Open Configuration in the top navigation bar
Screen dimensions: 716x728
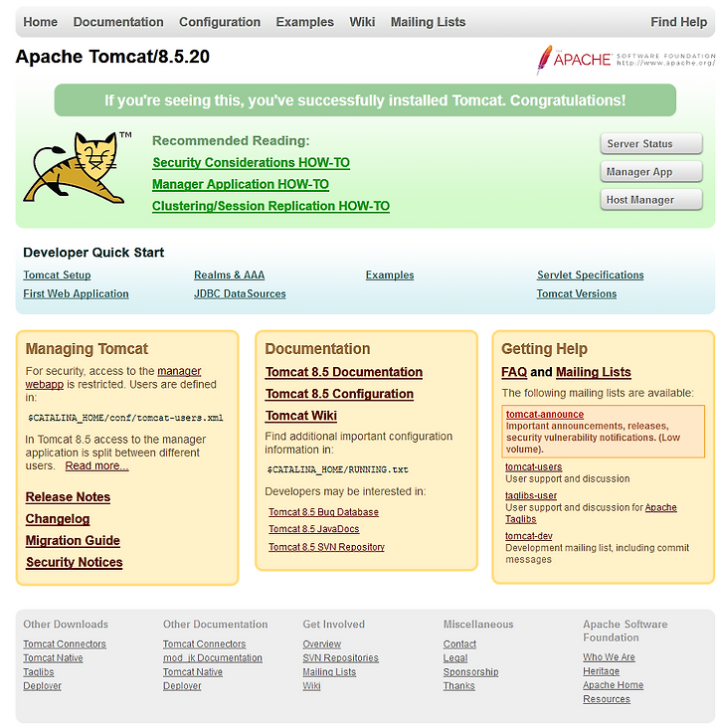pyautogui.click(x=220, y=22)
